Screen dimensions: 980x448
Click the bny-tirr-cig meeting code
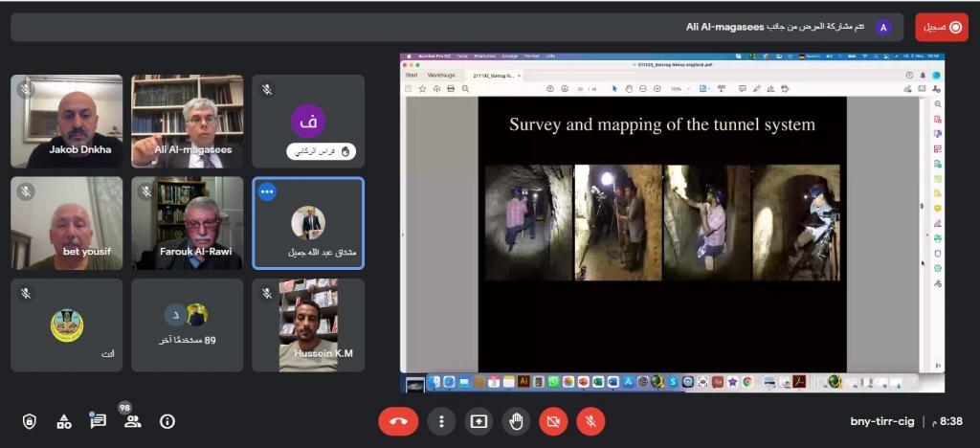tap(881, 421)
